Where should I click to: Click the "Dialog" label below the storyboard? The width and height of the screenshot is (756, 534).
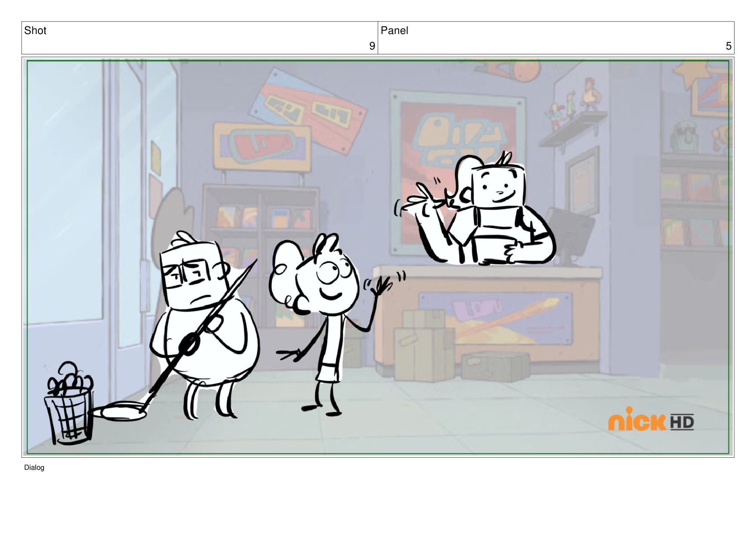pos(34,468)
